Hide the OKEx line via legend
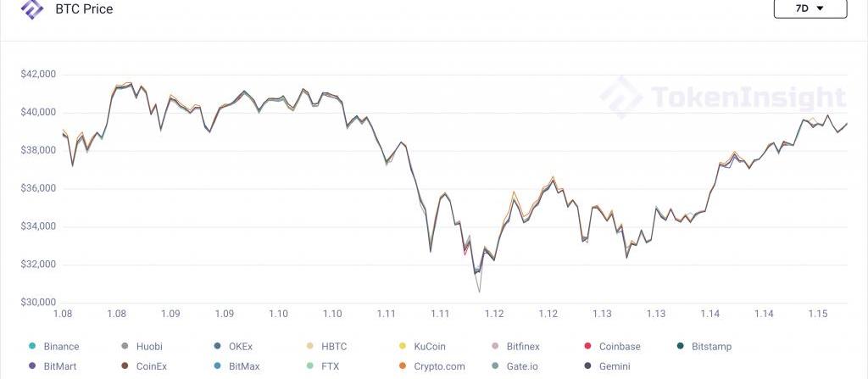The width and height of the screenshot is (868, 379). coord(240,346)
